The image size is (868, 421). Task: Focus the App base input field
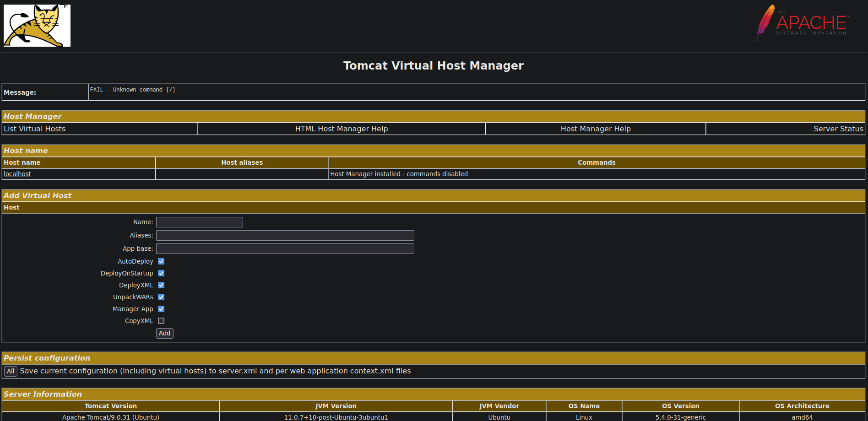(285, 248)
